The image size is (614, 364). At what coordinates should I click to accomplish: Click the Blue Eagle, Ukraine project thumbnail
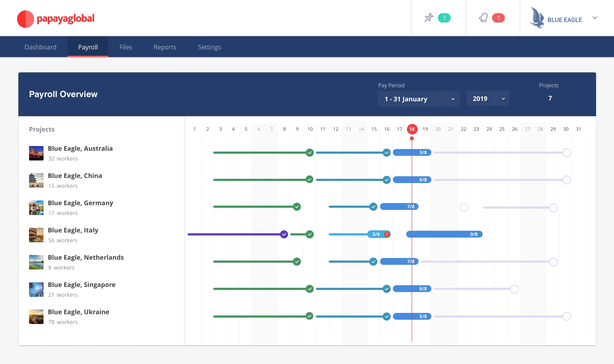36,316
